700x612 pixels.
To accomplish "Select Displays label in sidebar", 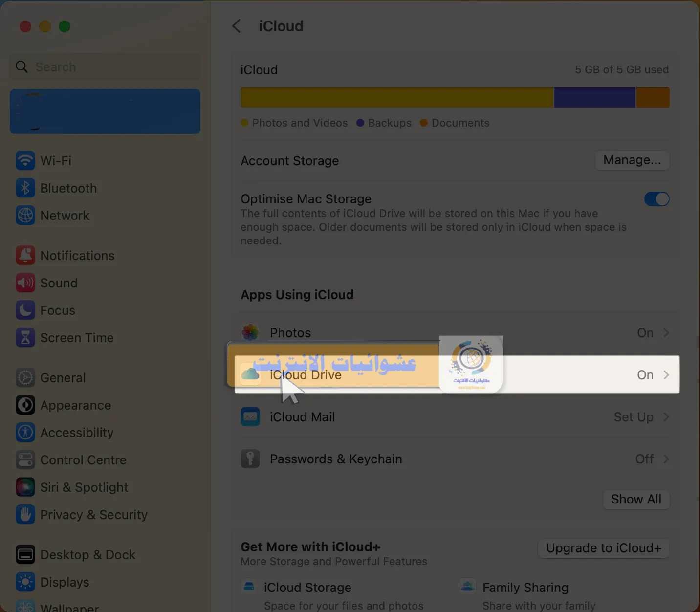I will click(x=65, y=582).
